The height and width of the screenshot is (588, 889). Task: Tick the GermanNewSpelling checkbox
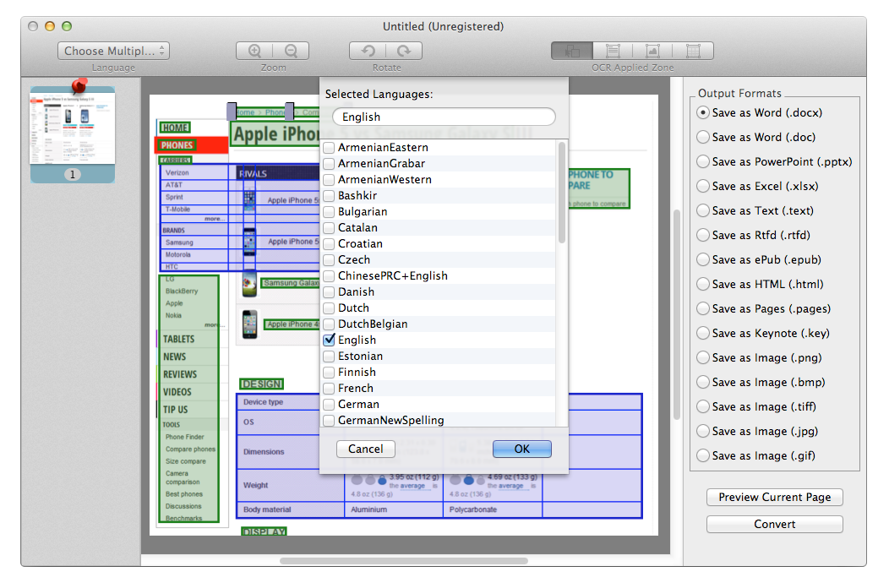(329, 421)
